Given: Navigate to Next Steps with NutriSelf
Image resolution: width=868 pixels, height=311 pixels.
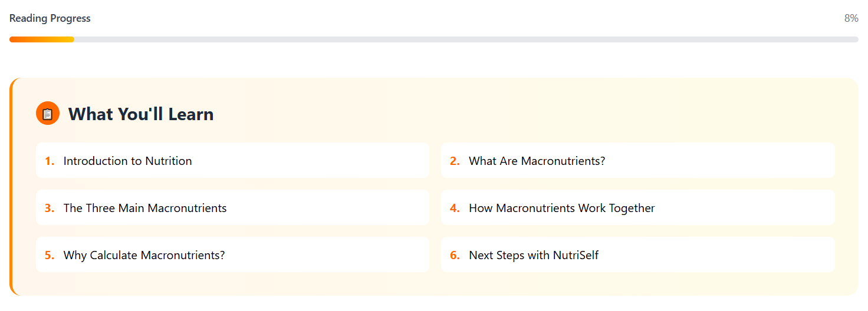Looking at the screenshot, I should (x=534, y=255).
